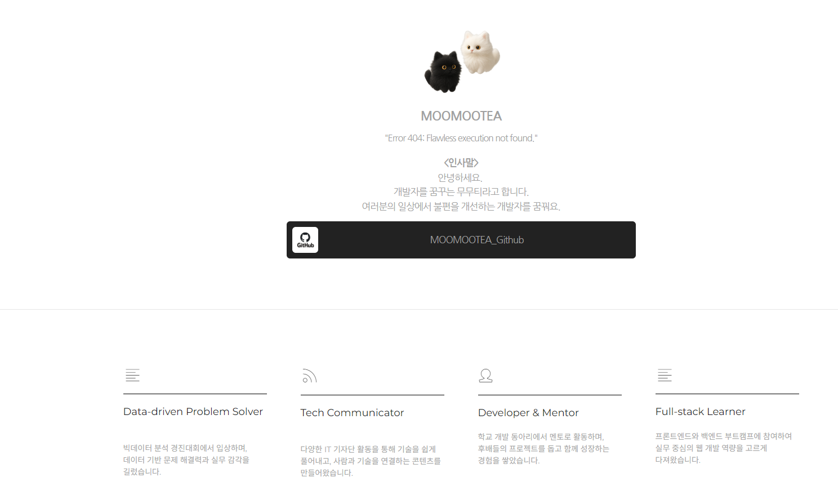Select the Data-driven Problem Solver heading
This screenshot has height=504, width=838.
click(x=193, y=412)
